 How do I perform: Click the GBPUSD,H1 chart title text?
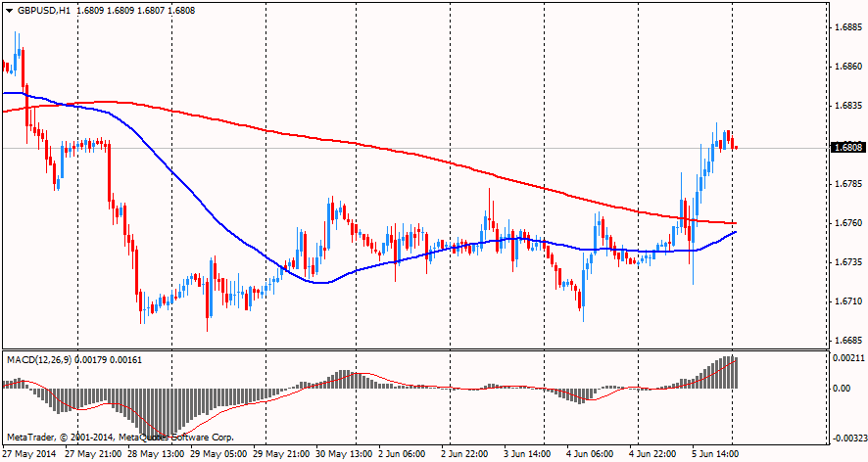click(43, 11)
